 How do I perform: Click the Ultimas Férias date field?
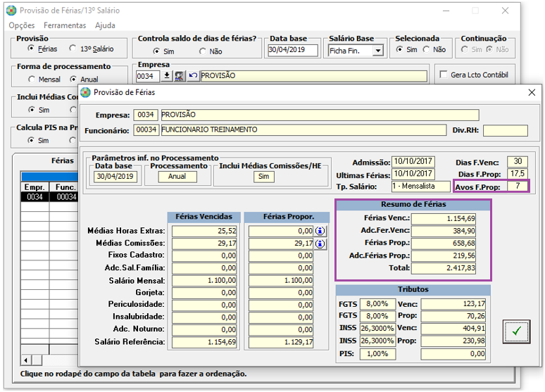tap(413, 174)
